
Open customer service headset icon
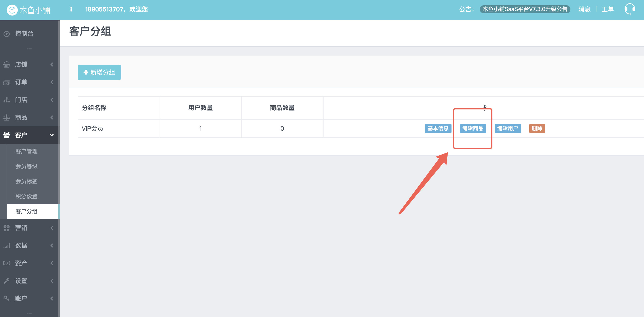click(630, 9)
